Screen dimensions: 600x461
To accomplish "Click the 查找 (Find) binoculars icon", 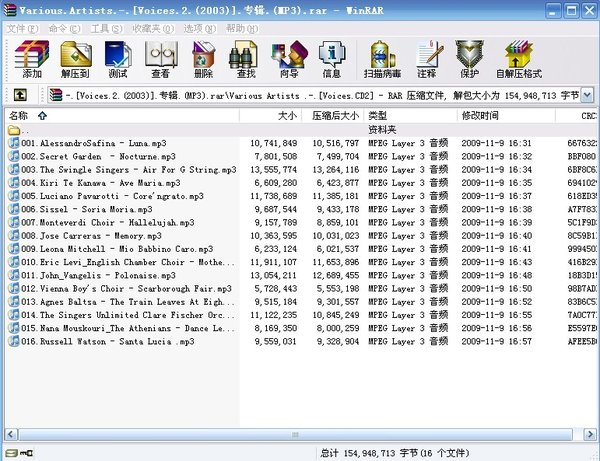I will (245, 59).
